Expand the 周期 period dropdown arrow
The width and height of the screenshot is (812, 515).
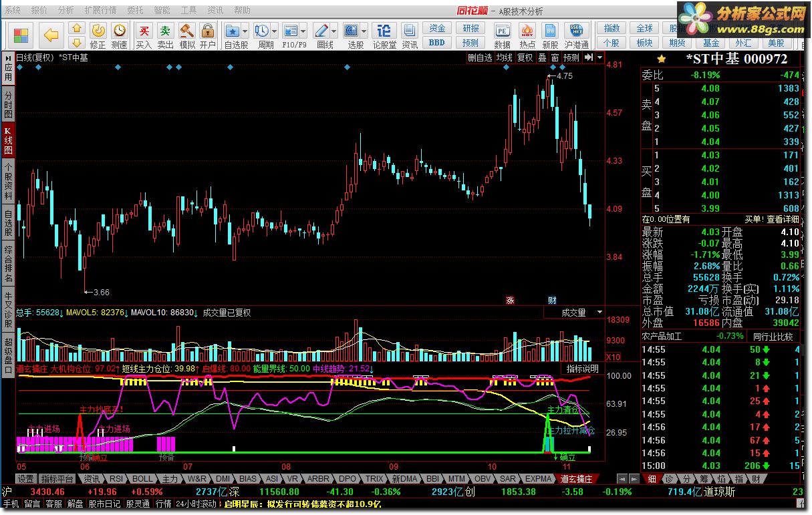click(275, 31)
